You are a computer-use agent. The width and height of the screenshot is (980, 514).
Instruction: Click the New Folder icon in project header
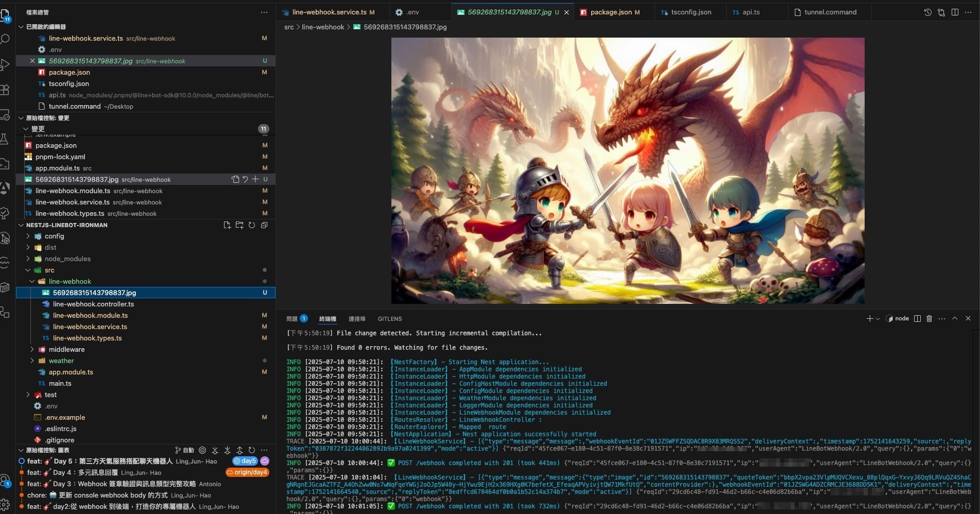point(239,225)
